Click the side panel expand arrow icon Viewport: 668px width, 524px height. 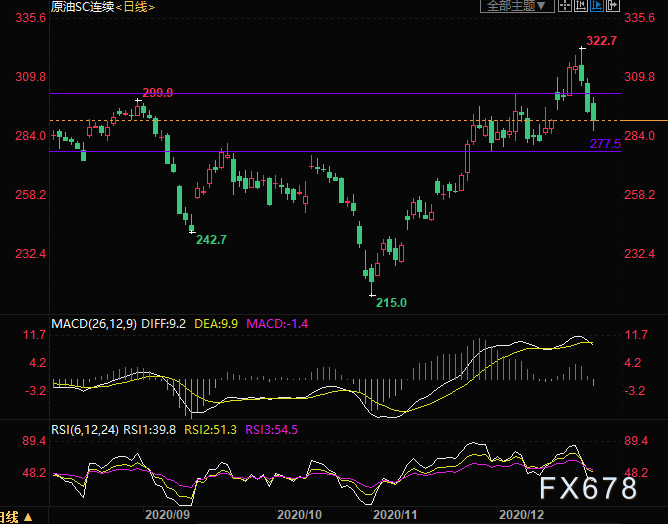pyautogui.click(x=613, y=6)
